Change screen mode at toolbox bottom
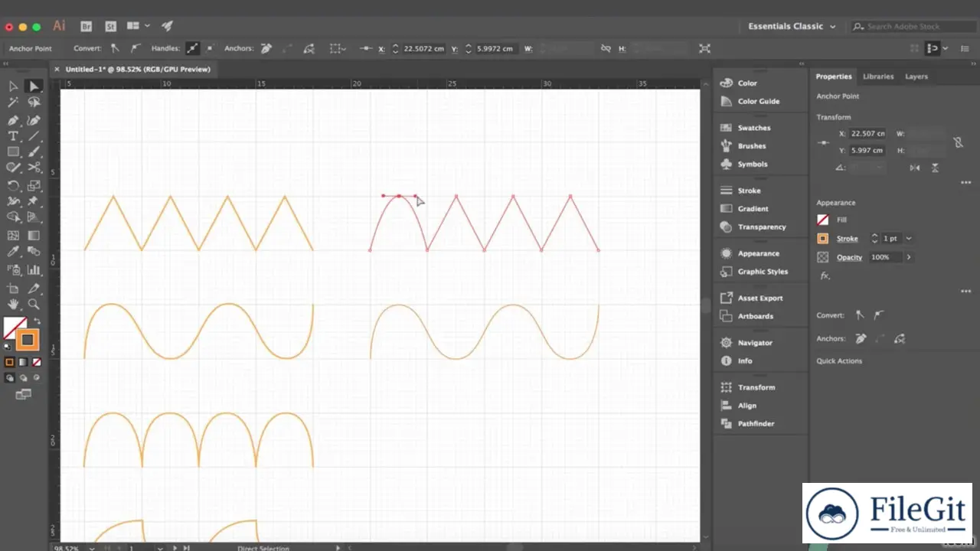The width and height of the screenshot is (980, 551). pos(24,394)
